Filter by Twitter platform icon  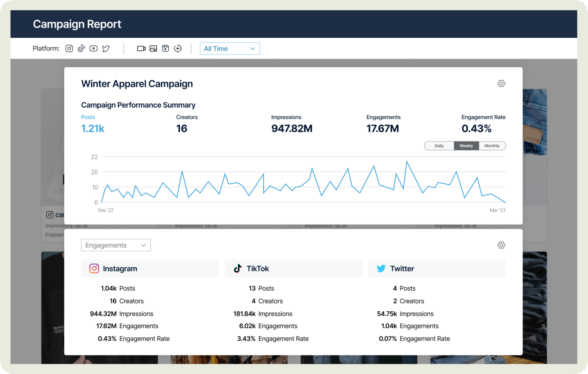click(x=106, y=48)
